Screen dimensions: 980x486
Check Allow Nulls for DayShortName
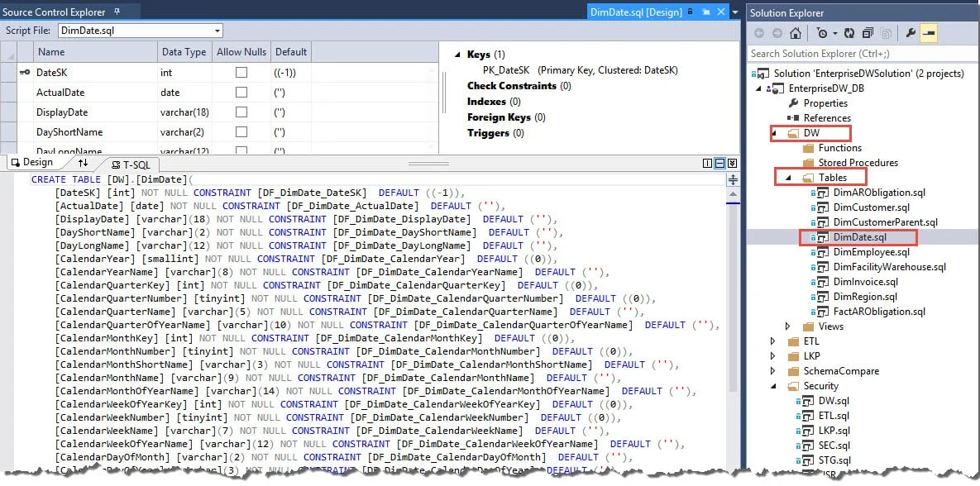pyautogui.click(x=241, y=131)
